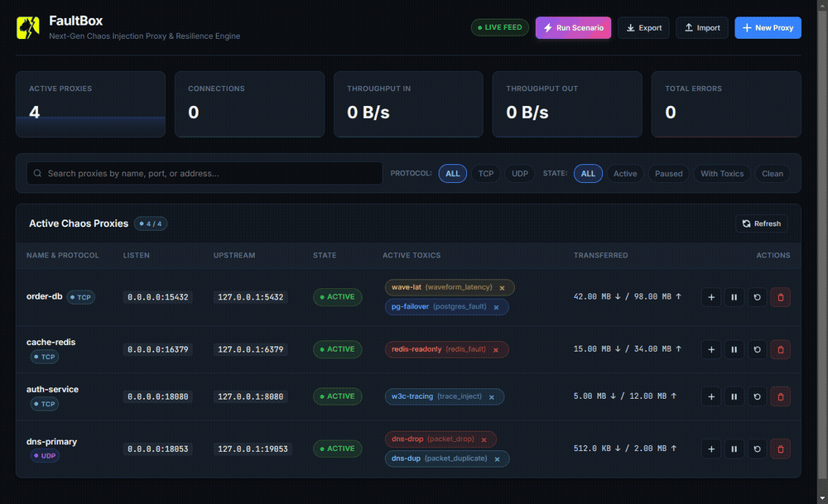Remove the redis-readonly toxic
The image size is (828, 504).
tap(496, 350)
